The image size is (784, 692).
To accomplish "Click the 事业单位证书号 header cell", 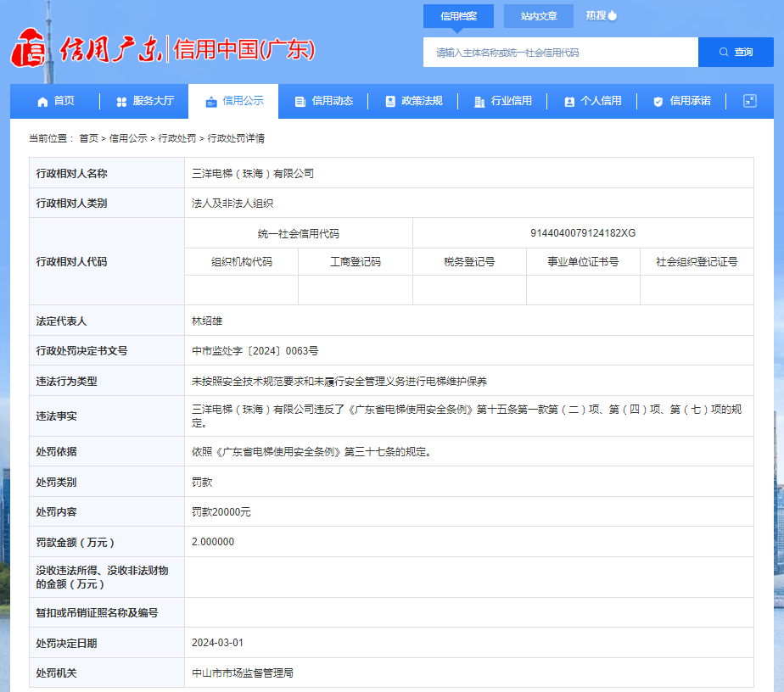I will pyautogui.click(x=583, y=262).
